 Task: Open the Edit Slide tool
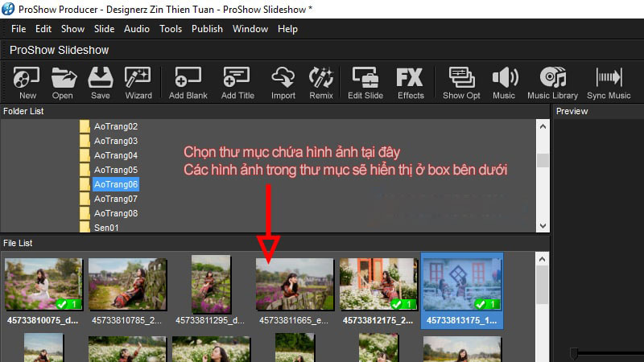point(365,83)
